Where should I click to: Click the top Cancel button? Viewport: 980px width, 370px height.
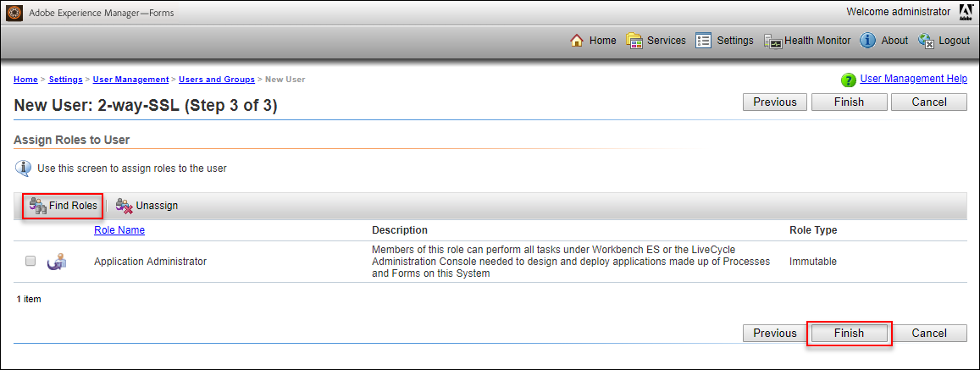(929, 102)
